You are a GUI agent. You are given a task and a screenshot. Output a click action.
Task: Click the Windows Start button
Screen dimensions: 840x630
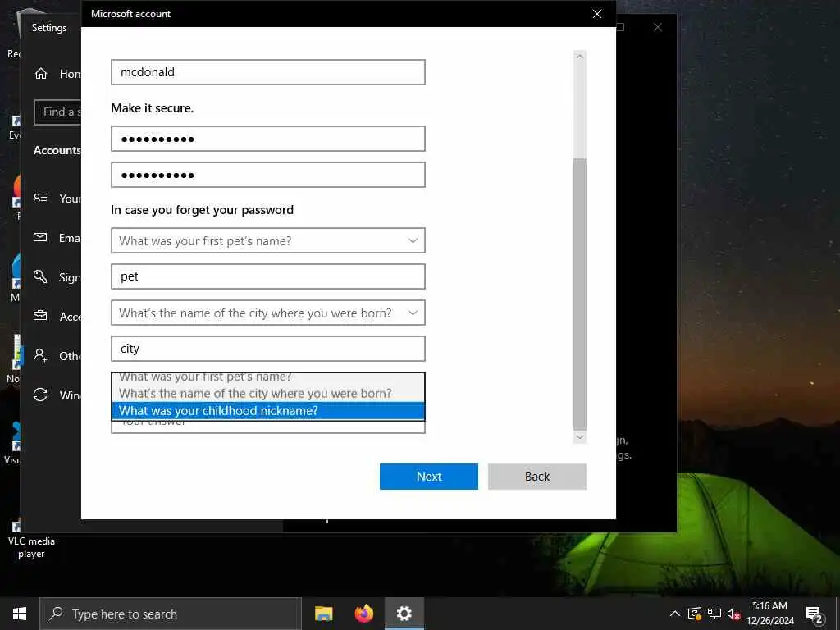tap(20, 614)
